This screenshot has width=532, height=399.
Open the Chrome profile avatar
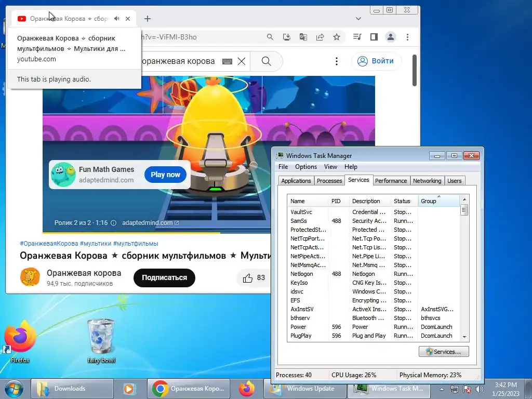[x=391, y=37]
